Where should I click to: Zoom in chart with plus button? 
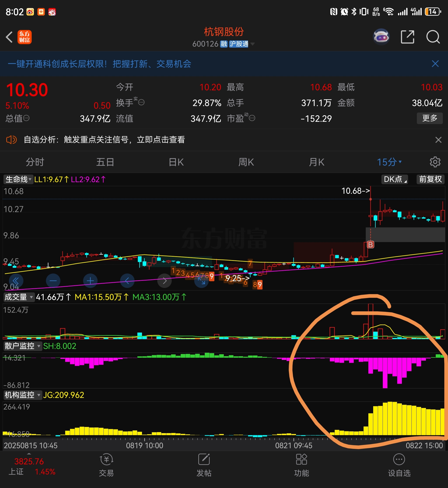coord(90,281)
